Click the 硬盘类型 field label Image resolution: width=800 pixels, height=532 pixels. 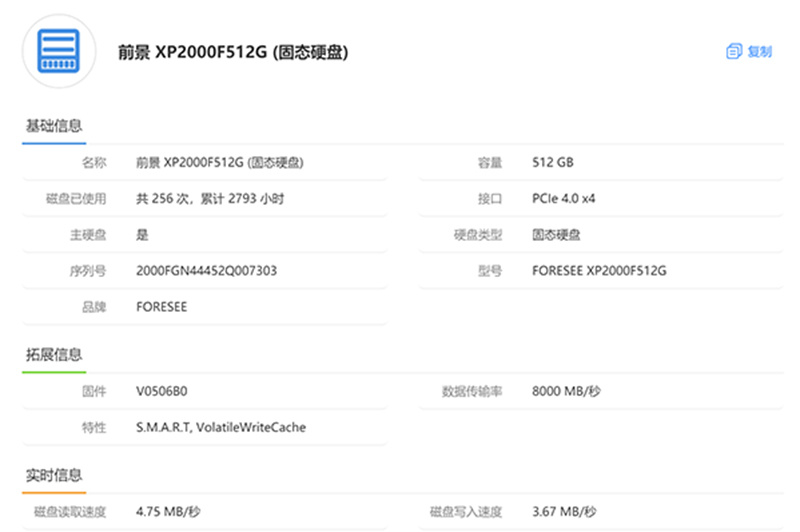(478, 235)
